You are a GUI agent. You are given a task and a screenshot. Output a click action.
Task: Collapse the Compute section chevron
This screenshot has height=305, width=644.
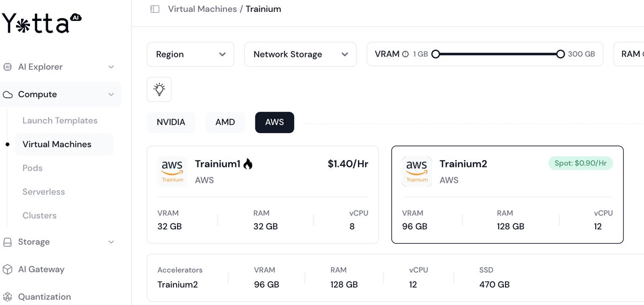point(111,95)
